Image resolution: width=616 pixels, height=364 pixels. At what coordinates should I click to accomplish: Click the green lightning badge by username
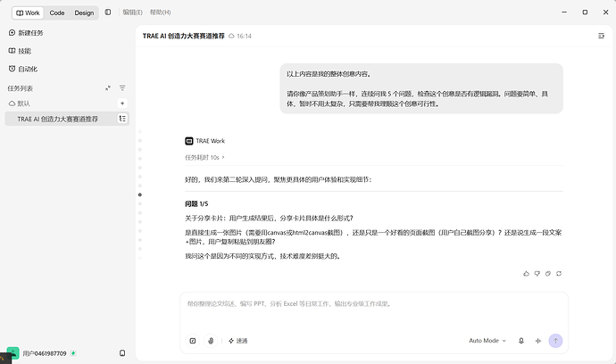(73, 353)
